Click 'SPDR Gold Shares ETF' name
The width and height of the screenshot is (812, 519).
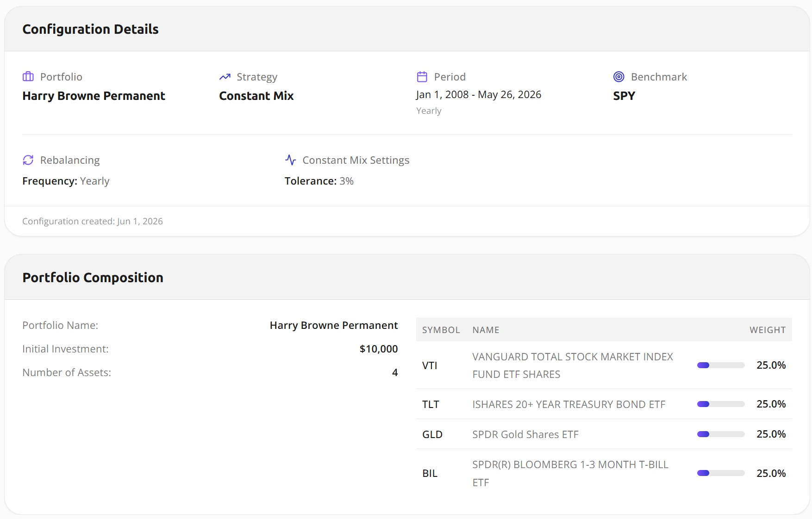pyautogui.click(x=525, y=434)
